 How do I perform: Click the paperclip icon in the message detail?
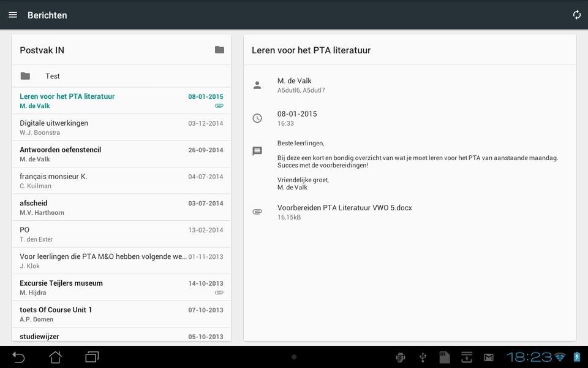[x=257, y=212]
